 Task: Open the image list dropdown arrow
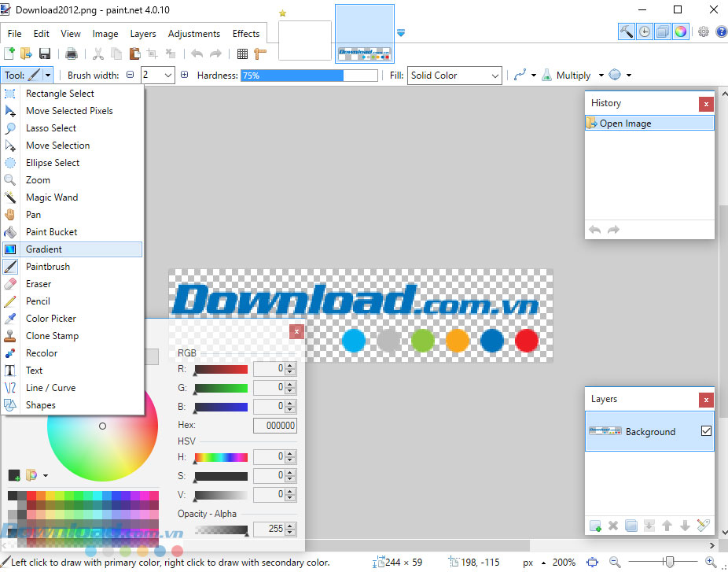(x=401, y=33)
